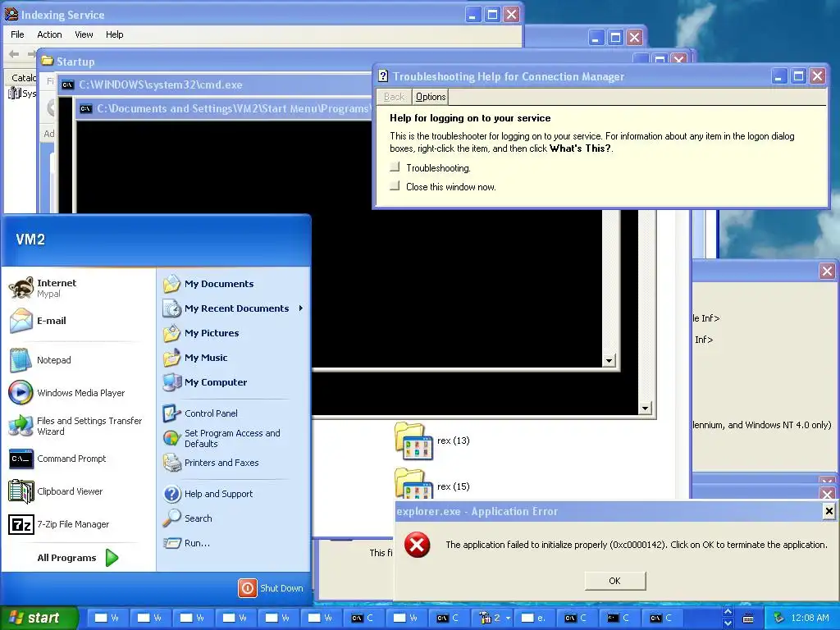Open View menu in Indexing Service
840x630 pixels.
coord(84,34)
